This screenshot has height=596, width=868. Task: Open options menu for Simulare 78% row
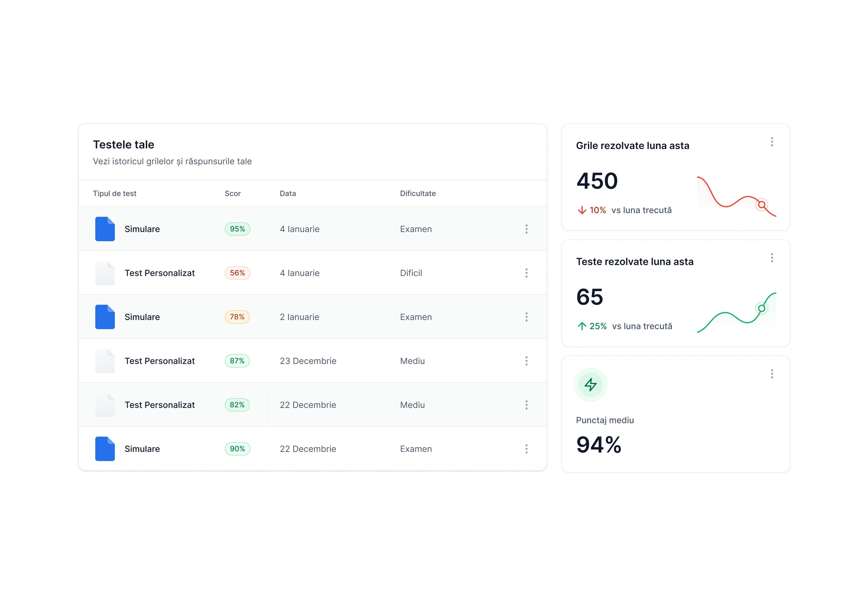(x=526, y=317)
